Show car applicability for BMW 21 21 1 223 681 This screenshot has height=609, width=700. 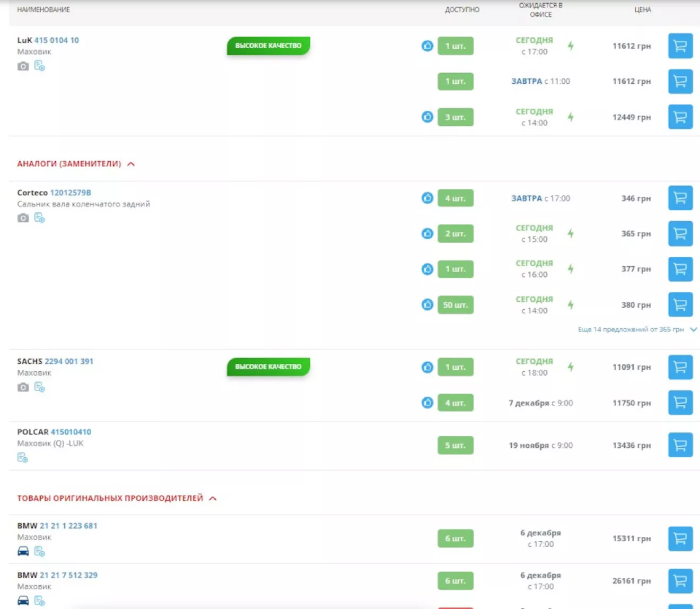point(23,551)
